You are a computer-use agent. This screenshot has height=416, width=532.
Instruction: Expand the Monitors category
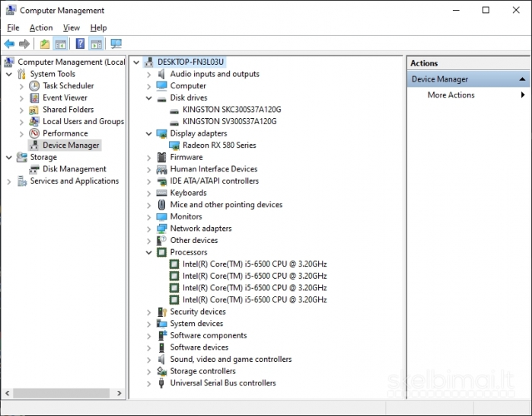coord(148,217)
